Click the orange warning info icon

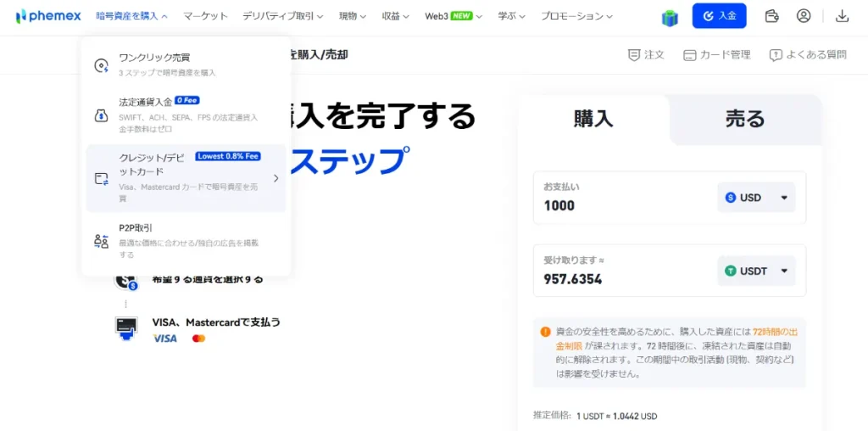click(546, 332)
